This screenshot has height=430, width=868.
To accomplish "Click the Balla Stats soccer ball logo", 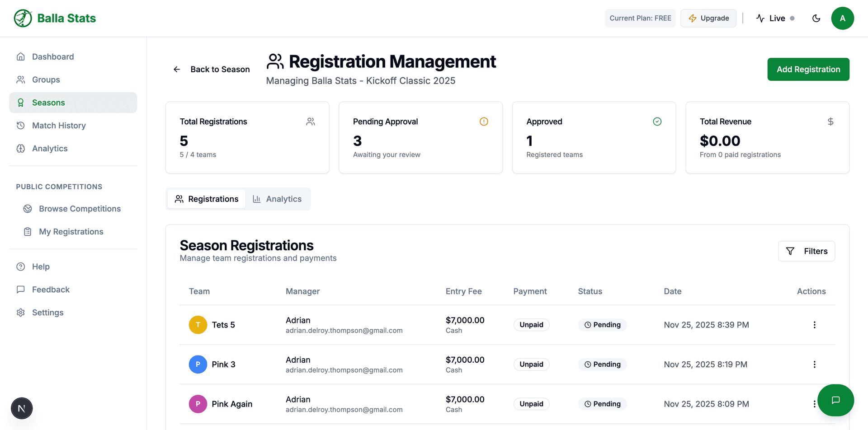I will (x=22, y=18).
